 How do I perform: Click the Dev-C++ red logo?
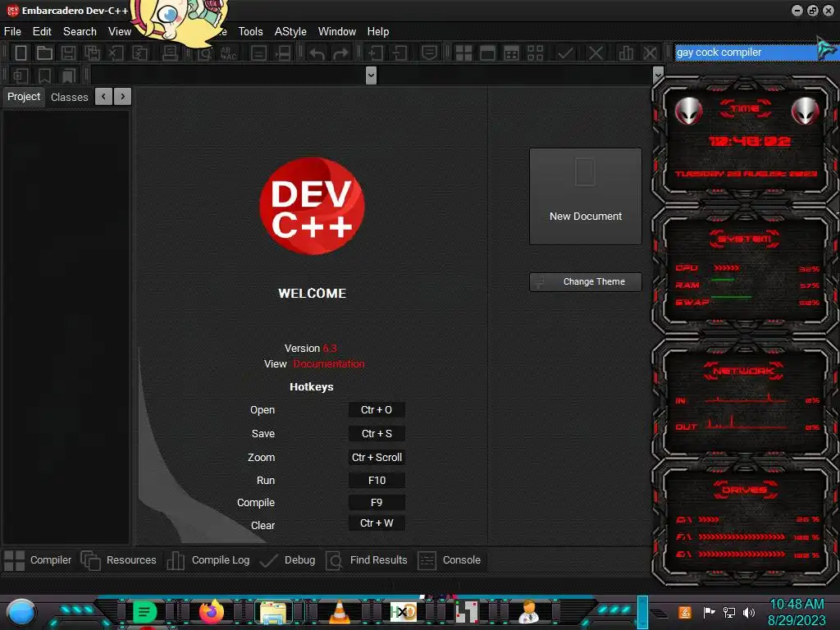click(312, 206)
